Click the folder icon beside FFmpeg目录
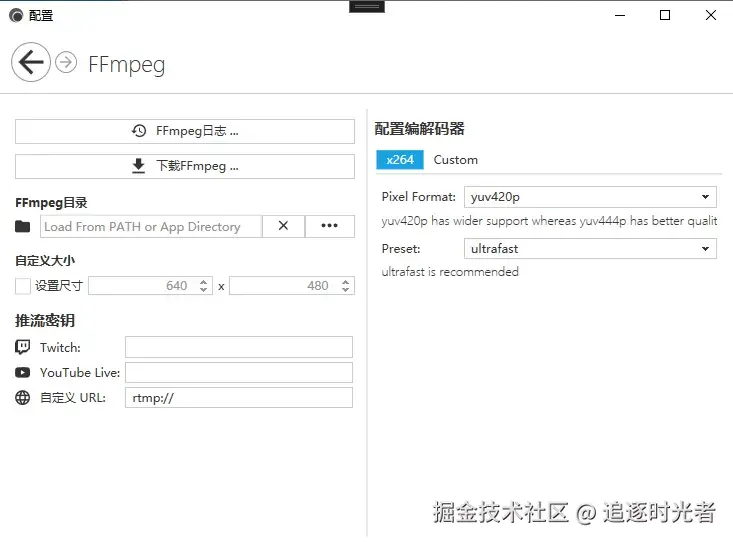Image resolution: width=733 pixels, height=542 pixels. [22, 227]
